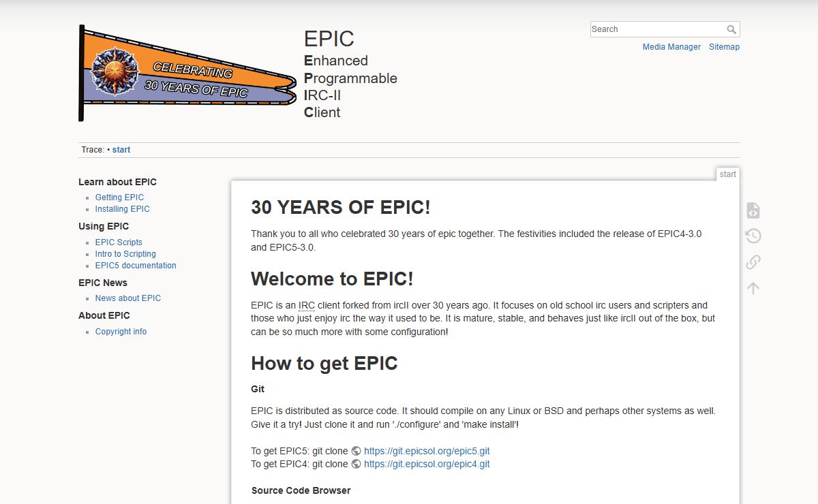
Task: Follow the git.epicsol.org/epic5.git URL
Action: [x=427, y=451]
